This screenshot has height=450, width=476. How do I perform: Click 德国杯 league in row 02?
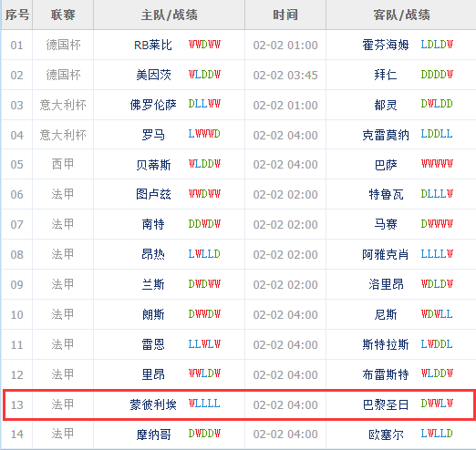(x=63, y=75)
